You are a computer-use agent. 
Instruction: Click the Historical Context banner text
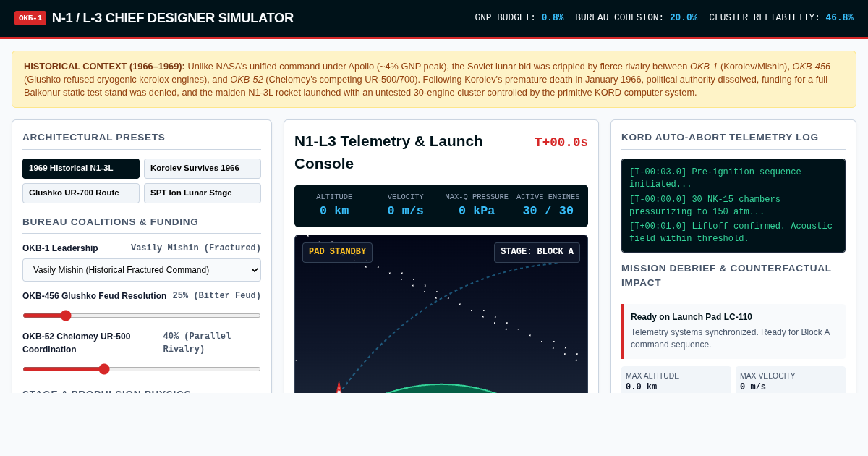(434, 80)
